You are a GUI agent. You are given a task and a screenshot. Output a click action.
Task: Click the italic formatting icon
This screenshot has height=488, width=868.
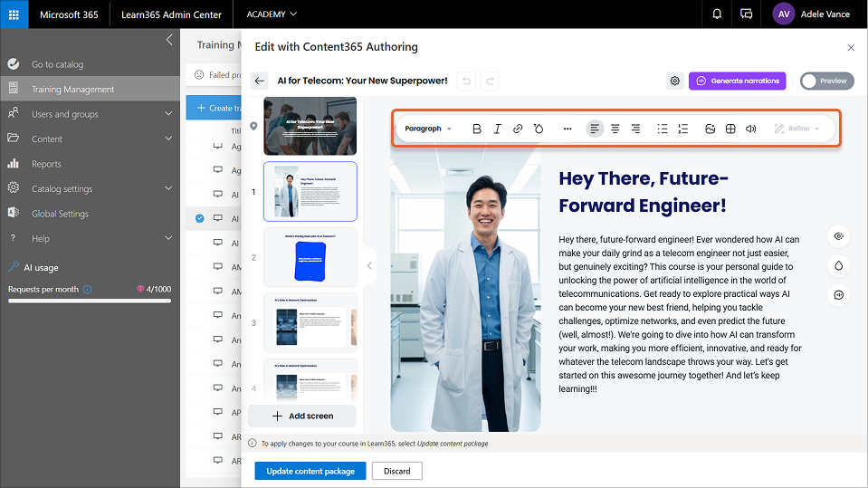coord(497,129)
